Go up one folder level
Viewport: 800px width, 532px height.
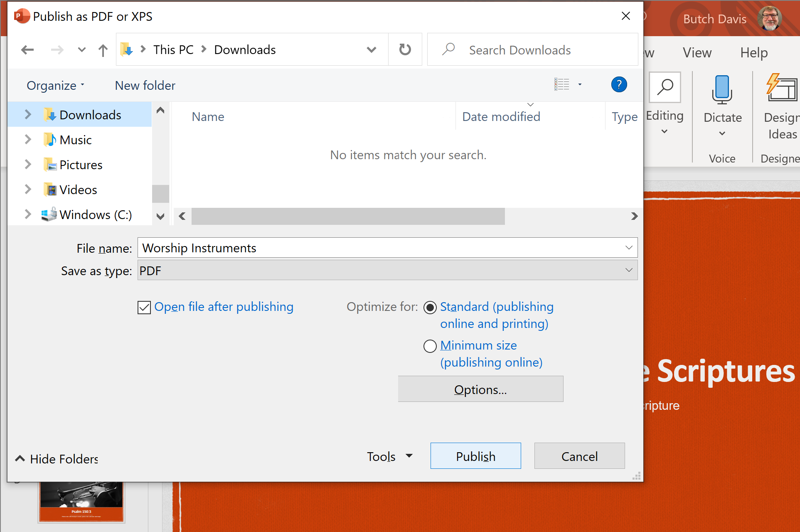103,50
